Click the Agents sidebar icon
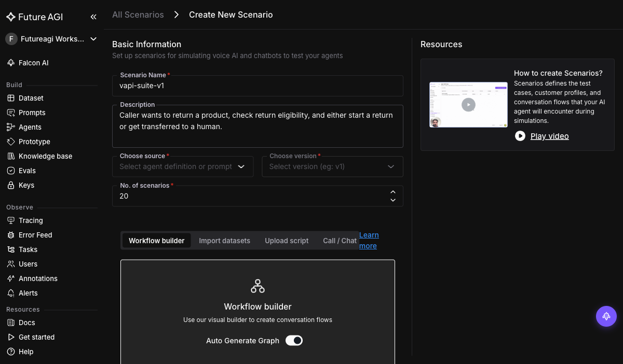 pos(10,127)
